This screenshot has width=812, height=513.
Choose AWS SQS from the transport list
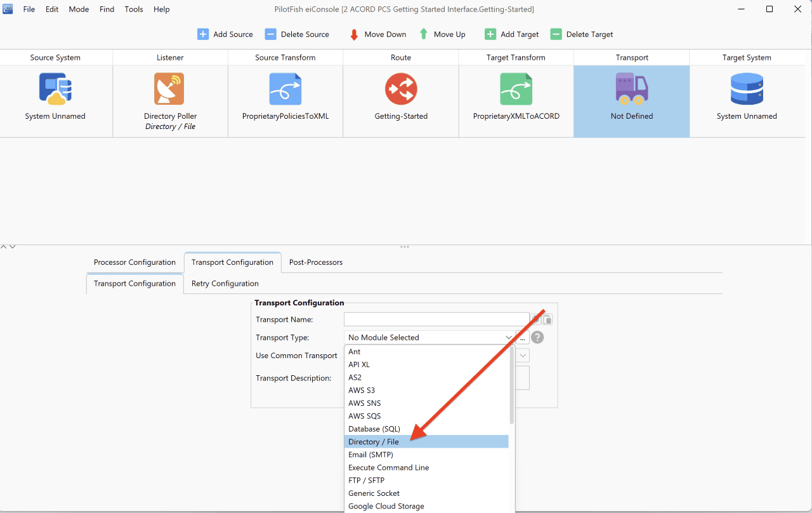click(426, 416)
